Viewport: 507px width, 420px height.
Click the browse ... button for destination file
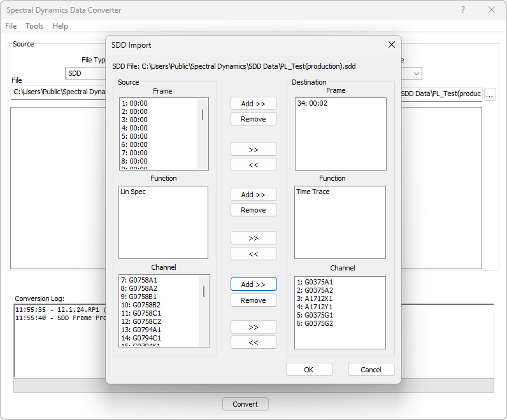click(x=489, y=95)
